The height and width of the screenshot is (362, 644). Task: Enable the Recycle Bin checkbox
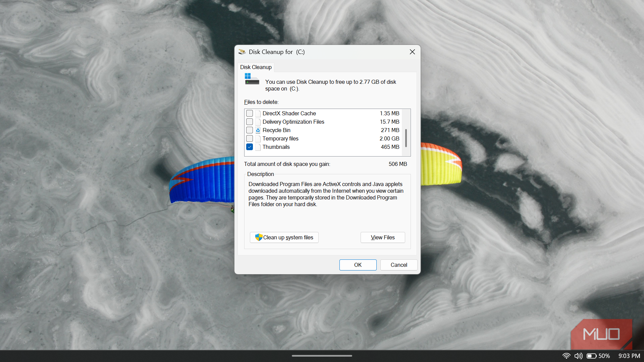pyautogui.click(x=250, y=130)
